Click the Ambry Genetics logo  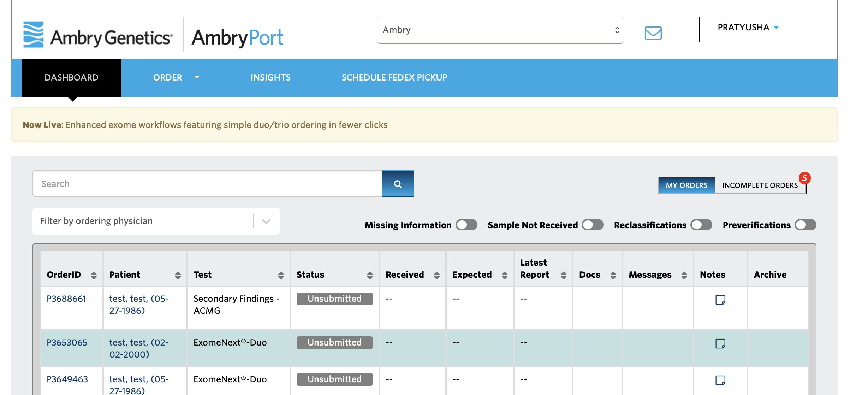(x=98, y=35)
